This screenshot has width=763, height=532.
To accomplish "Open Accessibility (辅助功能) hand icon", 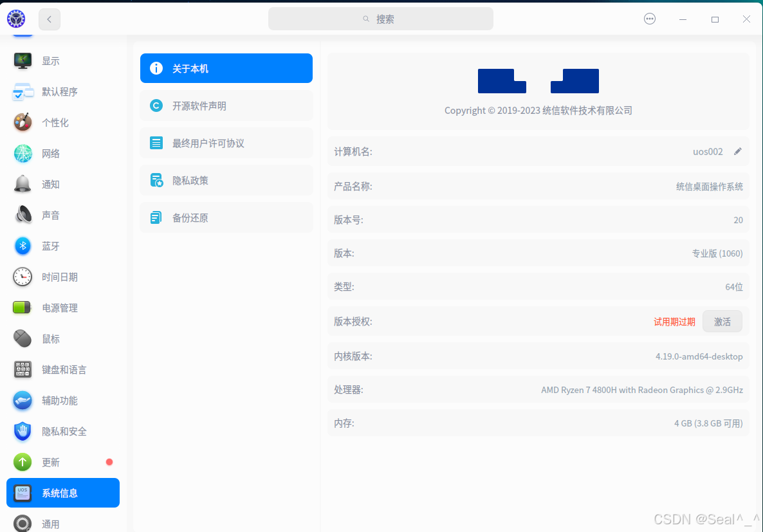I will tap(23, 400).
